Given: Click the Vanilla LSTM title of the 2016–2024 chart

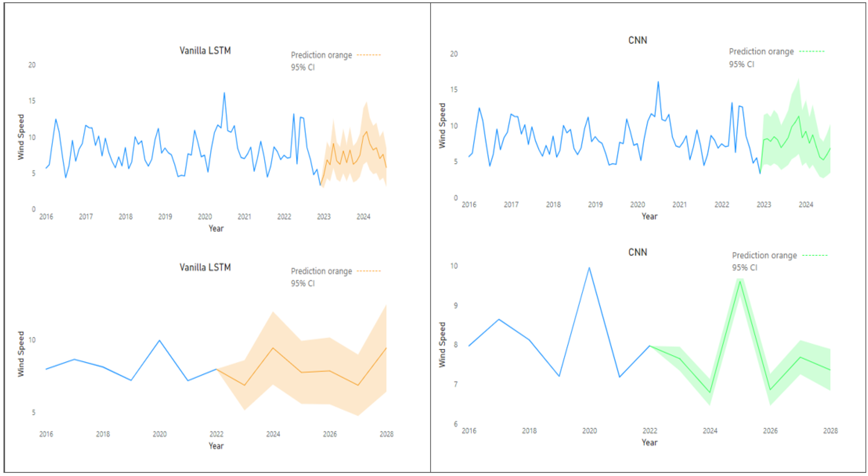Looking at the screenshot, I should click(x=205, y=51).
